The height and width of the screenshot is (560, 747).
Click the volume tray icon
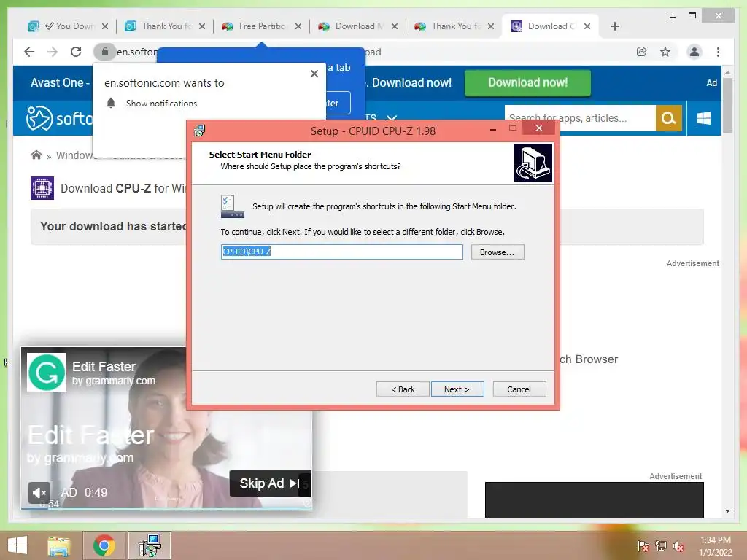pyautogui.click(x=678, y=546)
